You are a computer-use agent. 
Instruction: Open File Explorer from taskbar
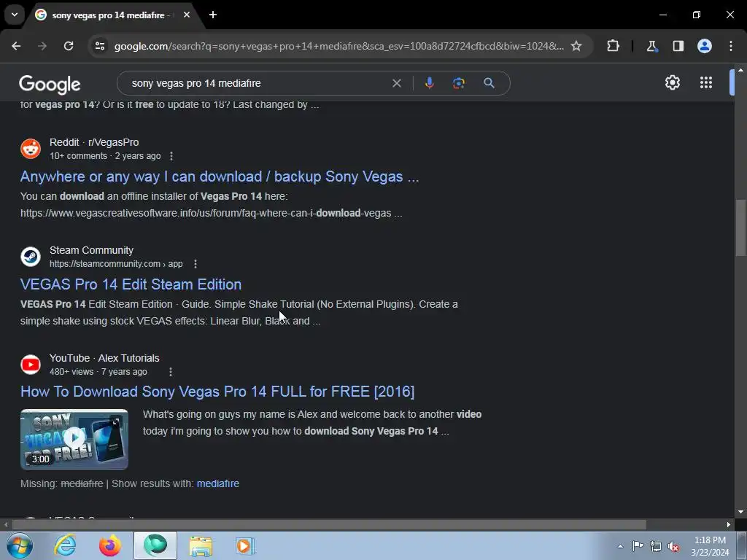(201, 545)
